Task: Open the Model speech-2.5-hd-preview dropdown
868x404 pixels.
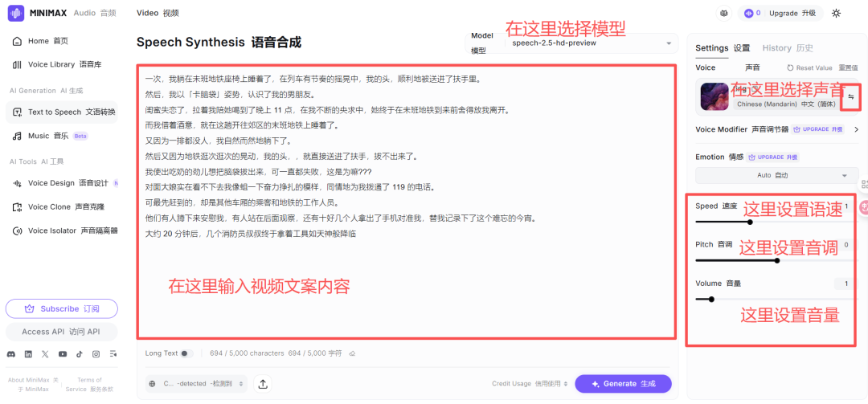Action: [572, 43]
